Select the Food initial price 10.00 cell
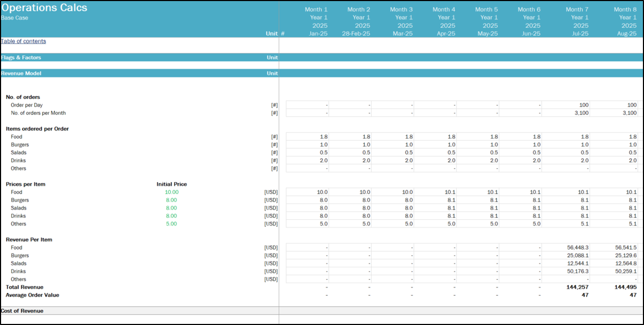644x325 pixels. coord(172,192)
